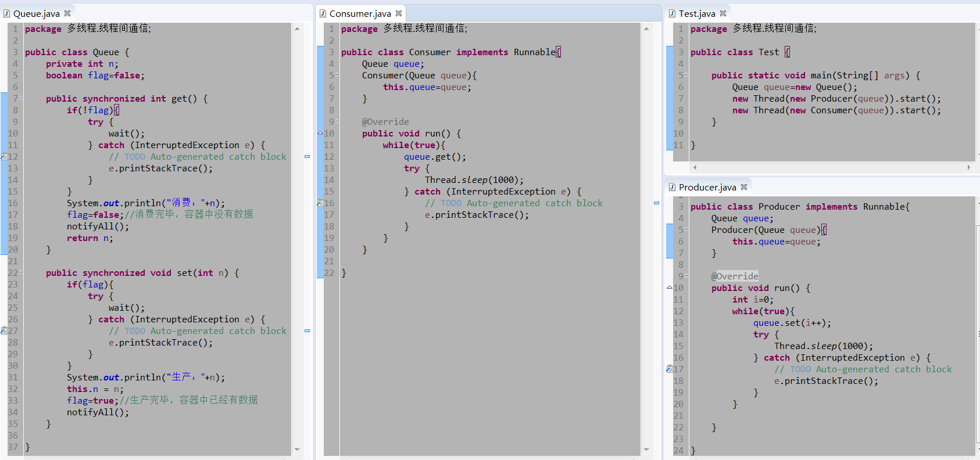Image resolution: width=980 pixels, height=460 pixels.
Task: Switch to the Test.java tab
Action: [x=697, y=13]
